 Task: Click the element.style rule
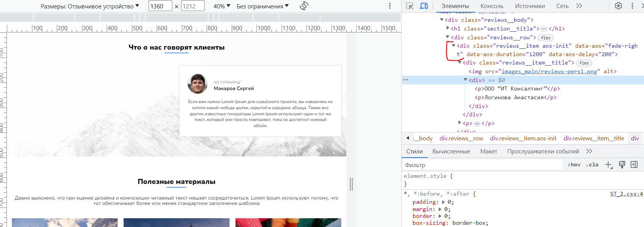point(428,176)
